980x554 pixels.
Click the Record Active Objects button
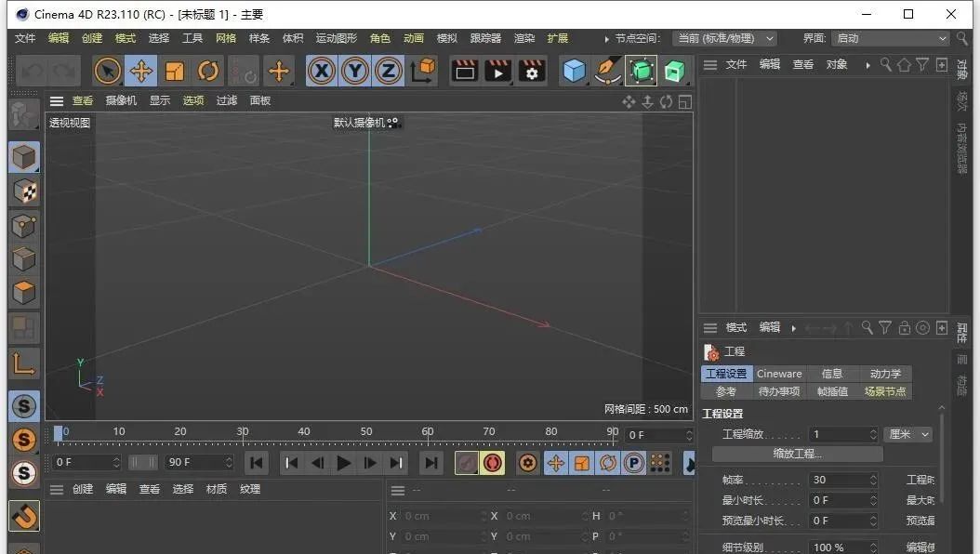(466, 463)
